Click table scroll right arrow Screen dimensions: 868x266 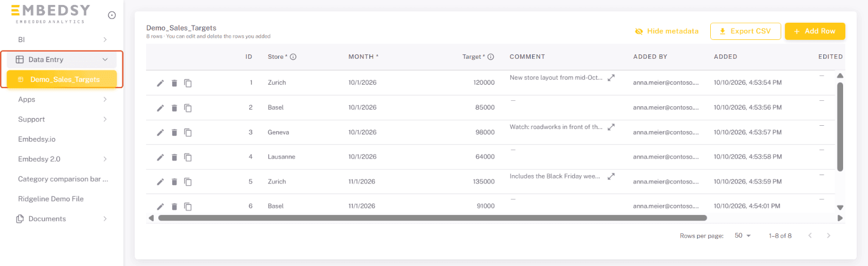840,218
